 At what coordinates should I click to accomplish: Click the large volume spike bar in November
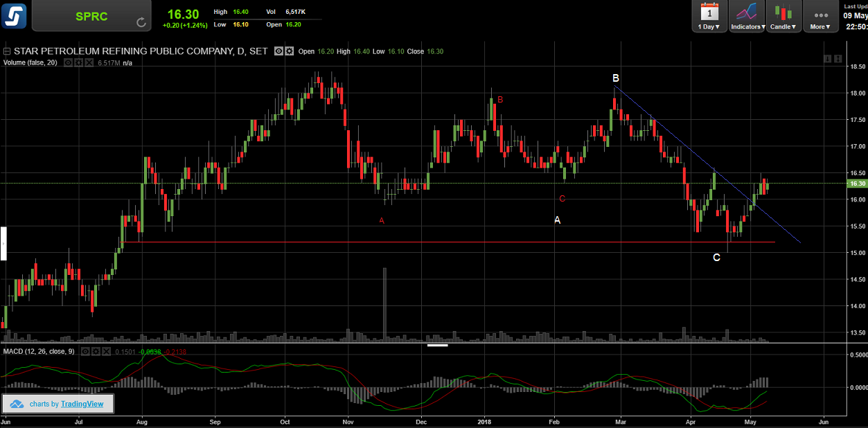(384, 304)
